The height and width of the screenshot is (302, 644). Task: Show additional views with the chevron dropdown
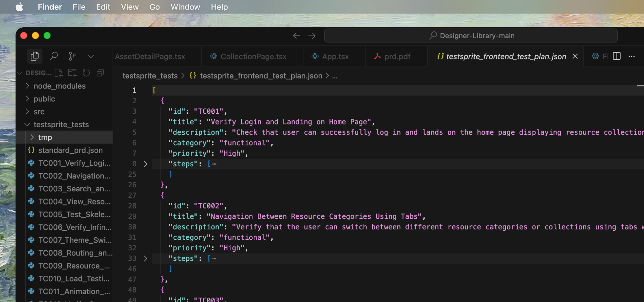click(x=91, y=56)
